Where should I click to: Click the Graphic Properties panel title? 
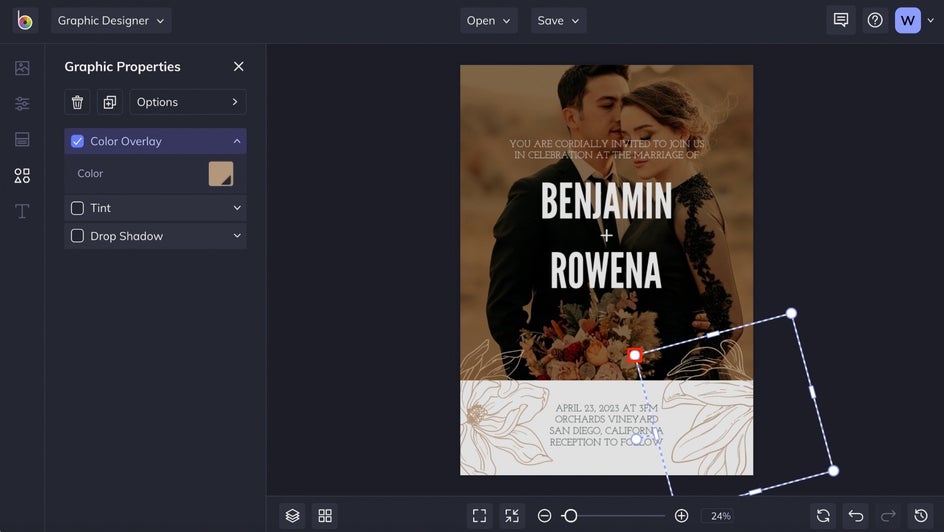click(122, 67)
